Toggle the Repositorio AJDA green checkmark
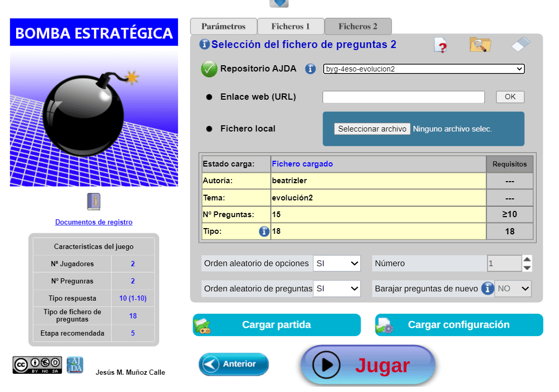The width and height of the screenshot is (559, 392). tap(209, 69)
